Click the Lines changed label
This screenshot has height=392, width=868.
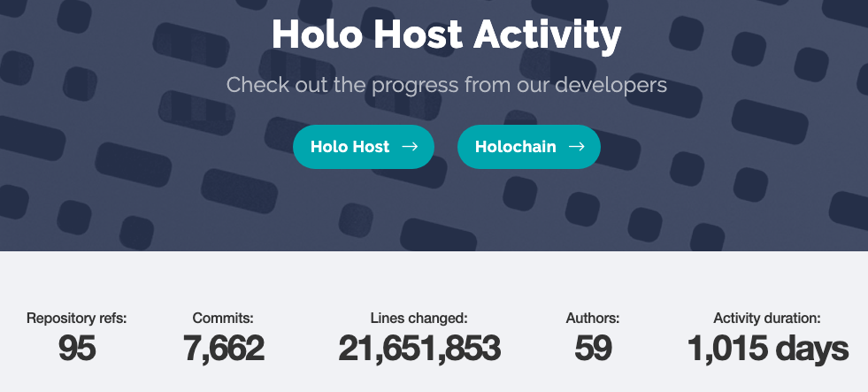point(419,319)
